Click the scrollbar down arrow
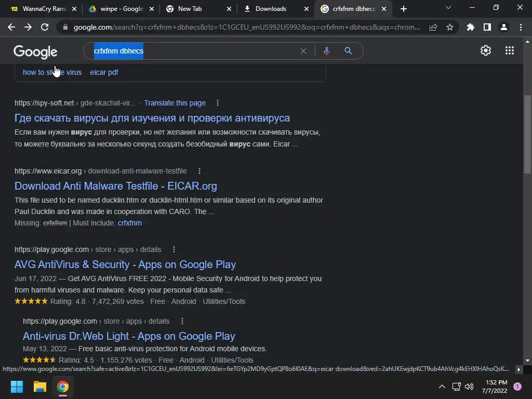Screen dimensions: 532x399 (527, 361)
